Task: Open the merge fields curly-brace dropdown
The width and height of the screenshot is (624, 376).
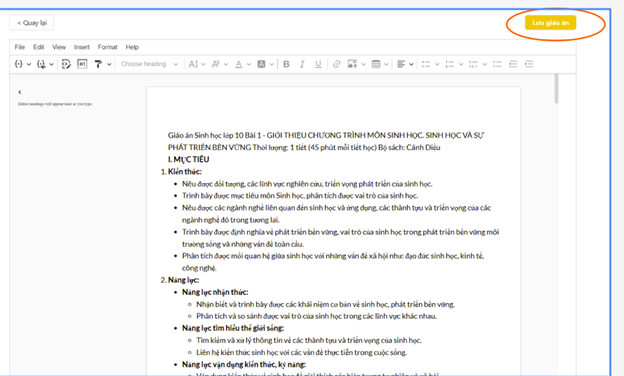Action: (23, 64)
